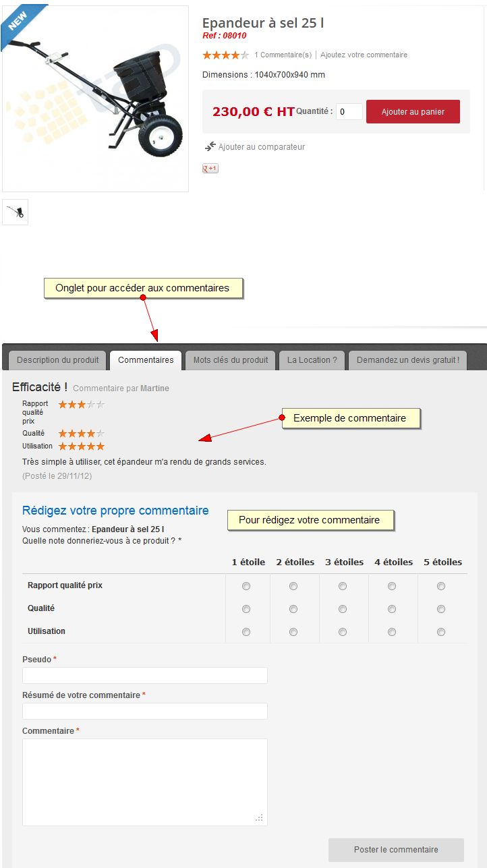Open the small spreader thumbnail
487x868 pixels.
[x=15, y=212]
